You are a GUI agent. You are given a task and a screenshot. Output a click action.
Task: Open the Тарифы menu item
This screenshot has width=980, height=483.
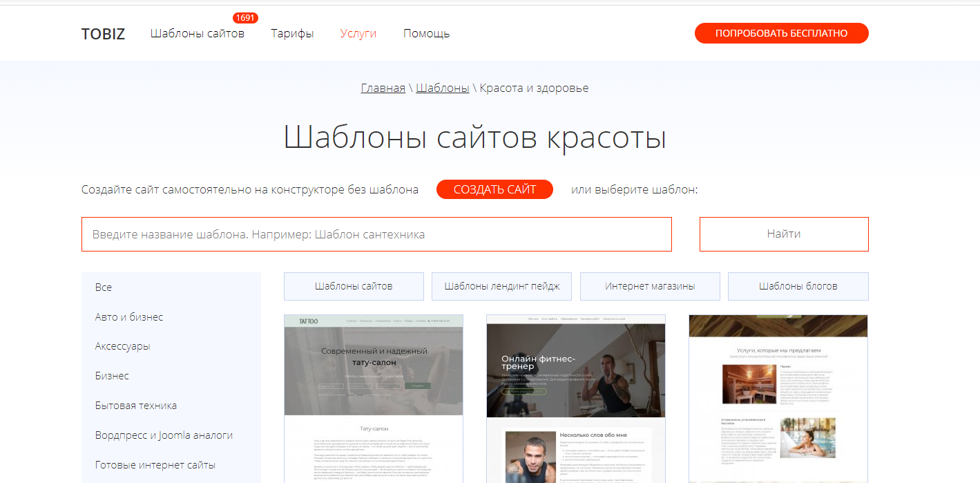[x=292, y=33]
